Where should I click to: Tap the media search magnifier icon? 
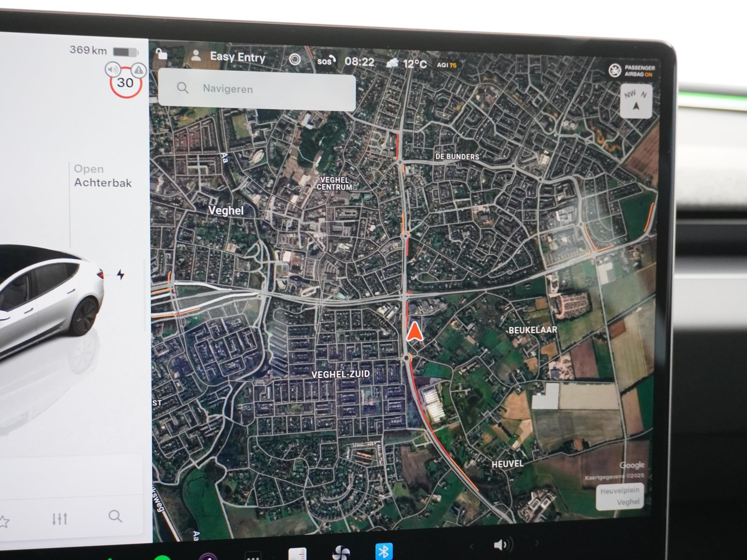(115, 516)
